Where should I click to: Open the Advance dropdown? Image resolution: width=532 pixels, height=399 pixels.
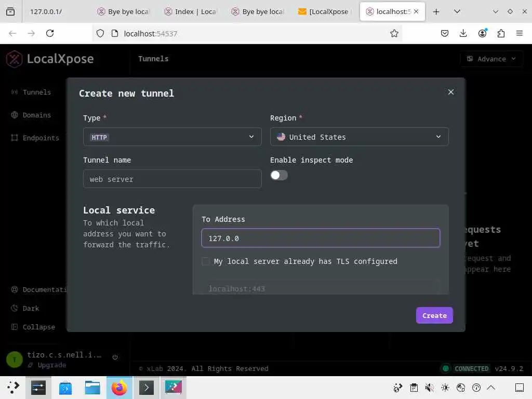[x=491, y=59]
